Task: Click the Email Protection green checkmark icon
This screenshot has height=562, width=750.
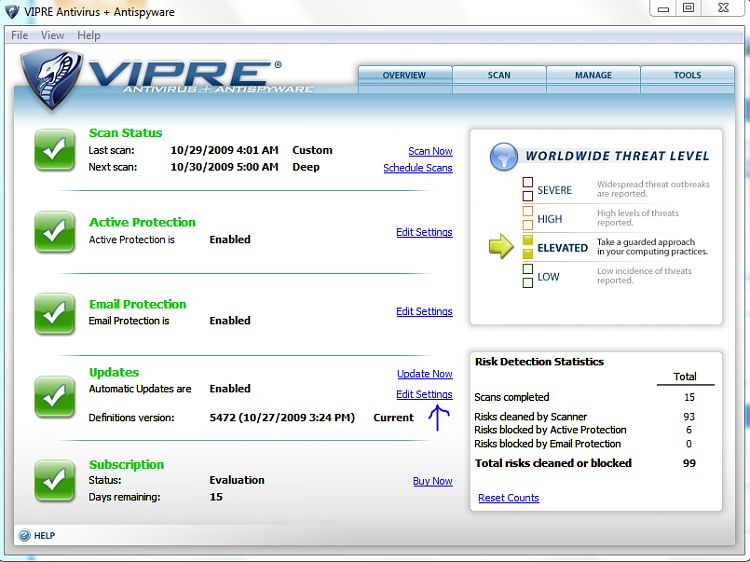Action: (55, 313)
